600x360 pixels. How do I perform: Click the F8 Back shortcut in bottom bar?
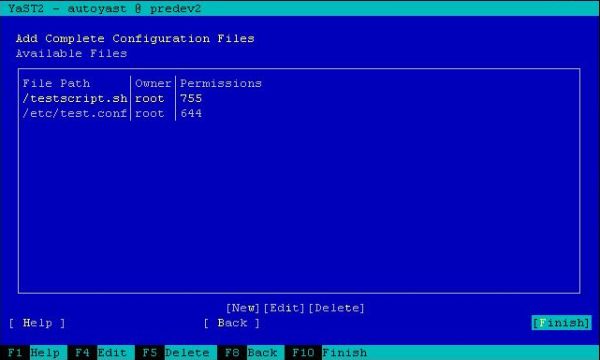point(251,353)
